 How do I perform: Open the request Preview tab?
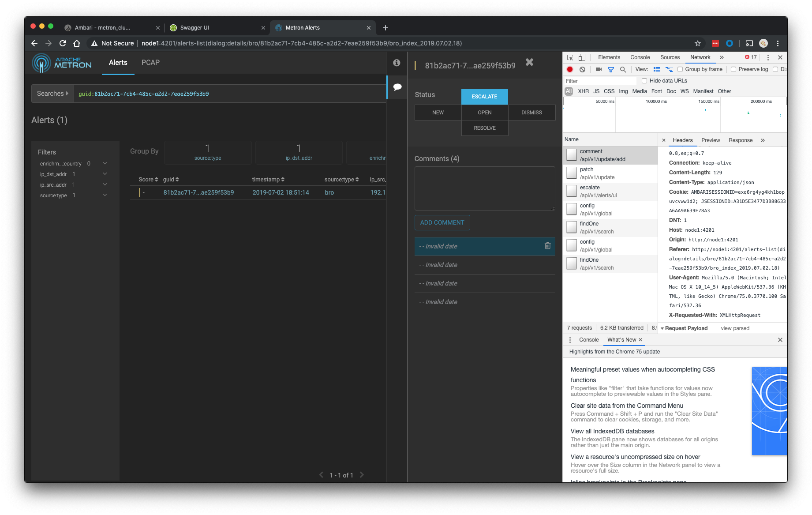(x=711, y=140)
